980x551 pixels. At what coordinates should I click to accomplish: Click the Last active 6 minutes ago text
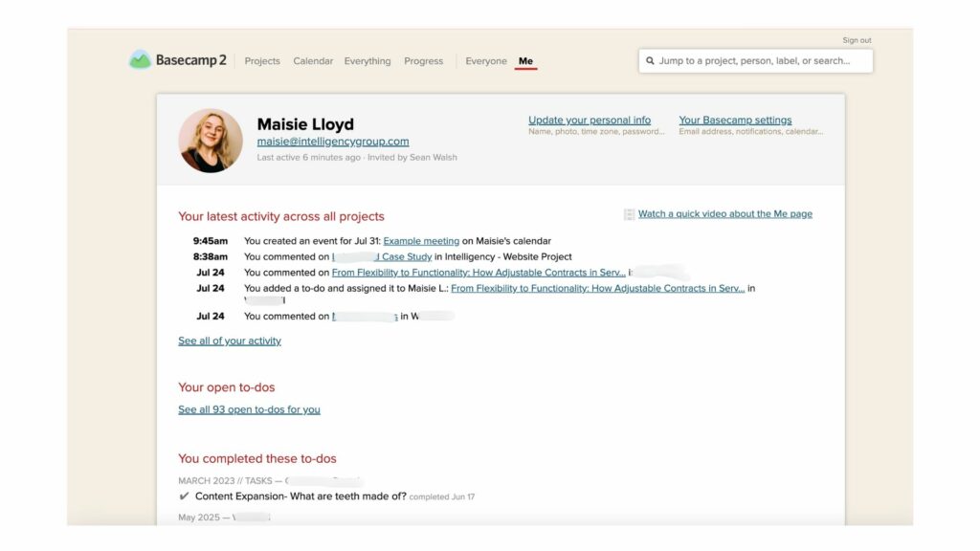tap(309, 158)
